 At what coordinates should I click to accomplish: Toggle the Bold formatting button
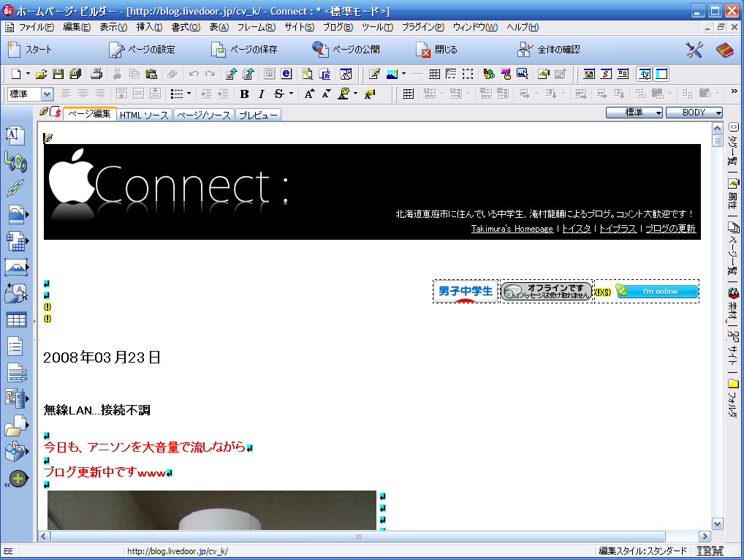244,94
